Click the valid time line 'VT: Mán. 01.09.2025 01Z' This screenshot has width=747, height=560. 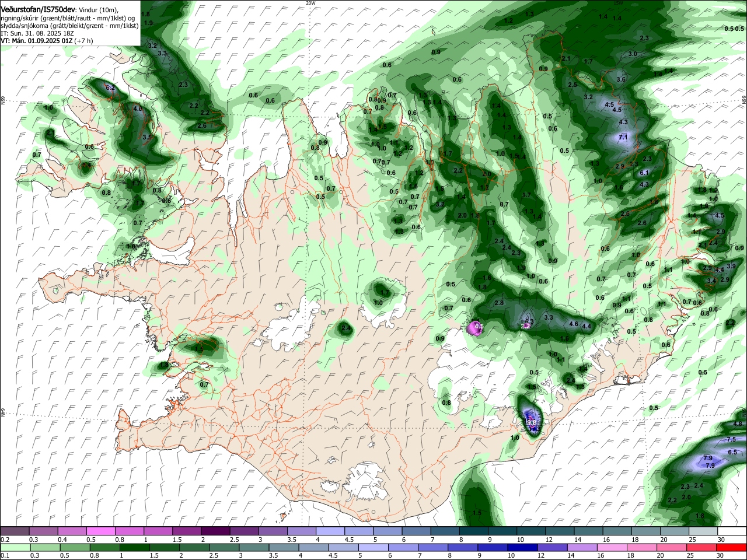(37, 41)
